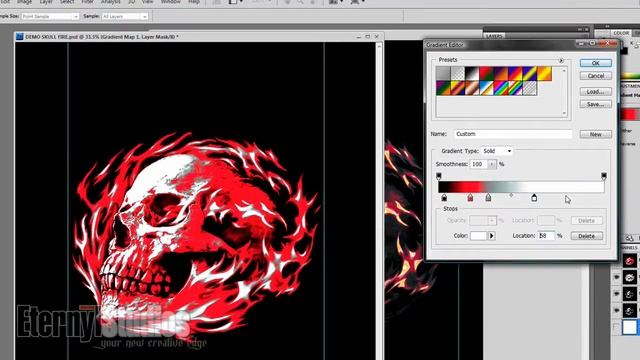Choose the Yellow, Violet, Orange, Blue preset
640x360 pixels.
[x=458, y=88]
